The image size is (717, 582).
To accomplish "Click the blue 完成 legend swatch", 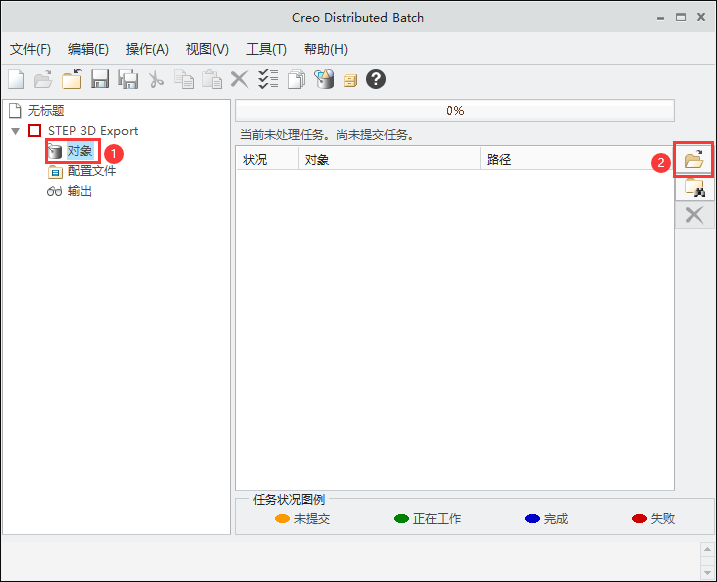I will tap(532, 518).
